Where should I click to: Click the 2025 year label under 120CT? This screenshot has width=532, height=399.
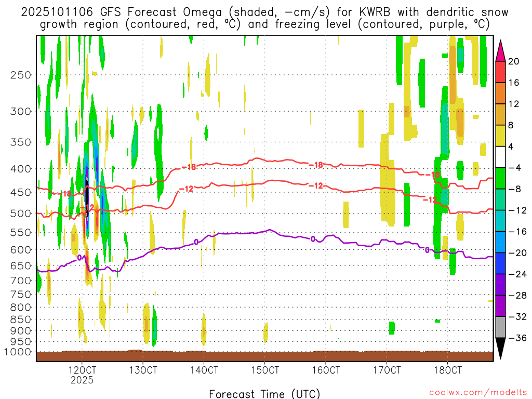point(82,380)
